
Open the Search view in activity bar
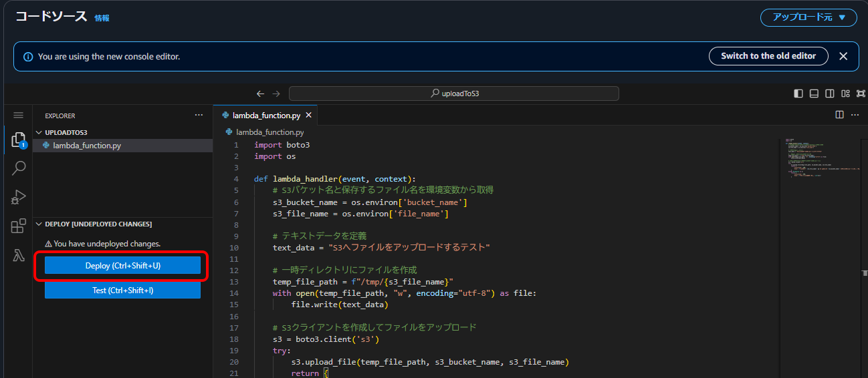pyautogui.click(x=19, y=168)
